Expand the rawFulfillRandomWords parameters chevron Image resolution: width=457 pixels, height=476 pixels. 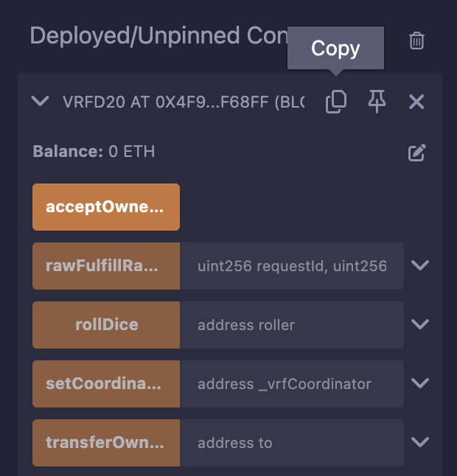[420, 265]
